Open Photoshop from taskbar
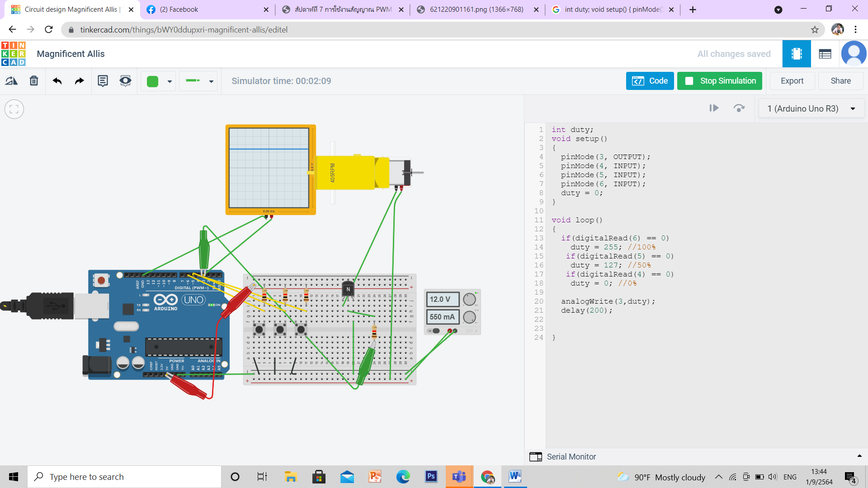Screen dimensions: 868x488 coord(431,477)
